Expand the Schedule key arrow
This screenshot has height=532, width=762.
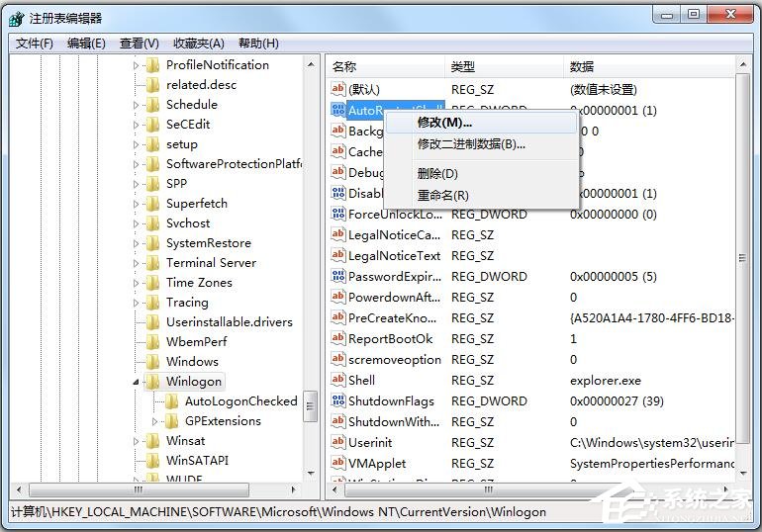coord(137,105)
